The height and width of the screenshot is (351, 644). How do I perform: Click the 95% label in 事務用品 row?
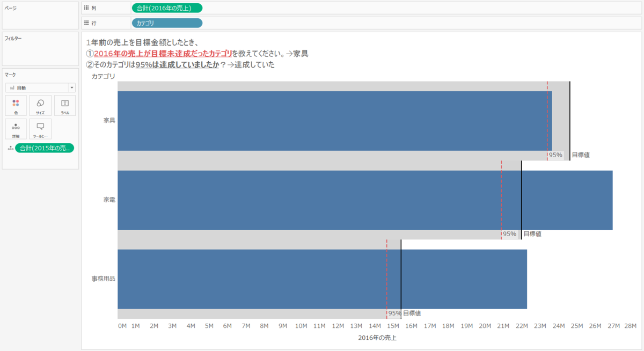(x=394, y=313)
